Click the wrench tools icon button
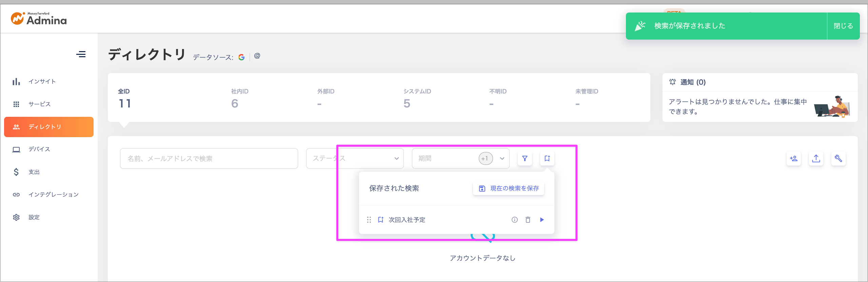868x282 pixels. (x=839, y=158)
